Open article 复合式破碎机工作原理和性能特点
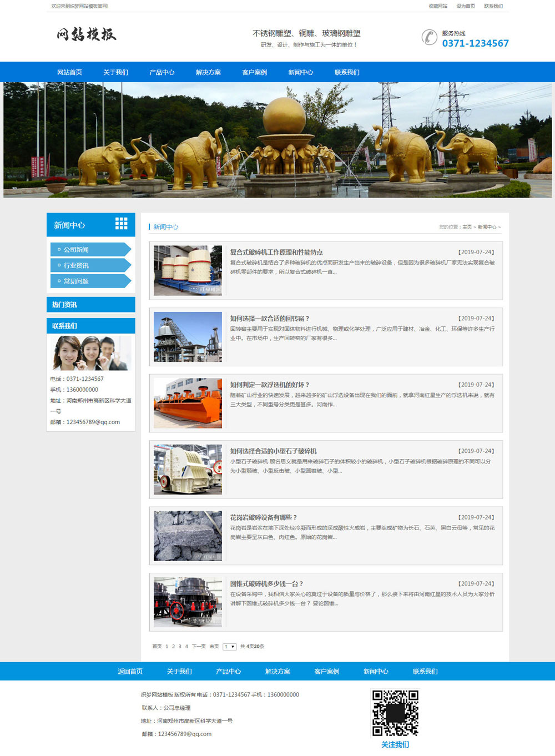Screen dimensions: 555x756 click(x=276, y=252)
